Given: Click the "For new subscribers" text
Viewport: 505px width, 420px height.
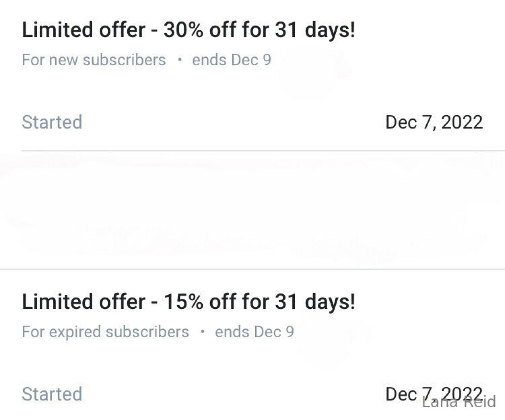Looking at the screenshot, I should pyautogui.click(x=94, y=60).
